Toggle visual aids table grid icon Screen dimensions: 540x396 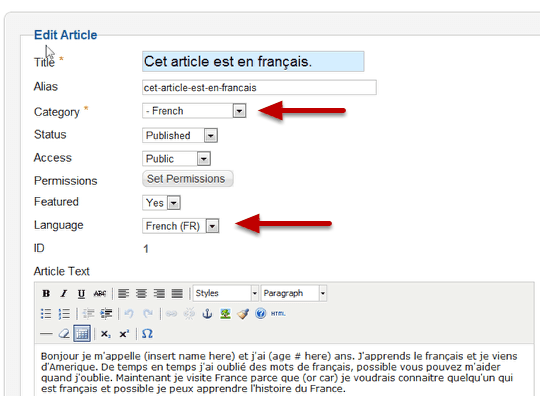point(82,333)
